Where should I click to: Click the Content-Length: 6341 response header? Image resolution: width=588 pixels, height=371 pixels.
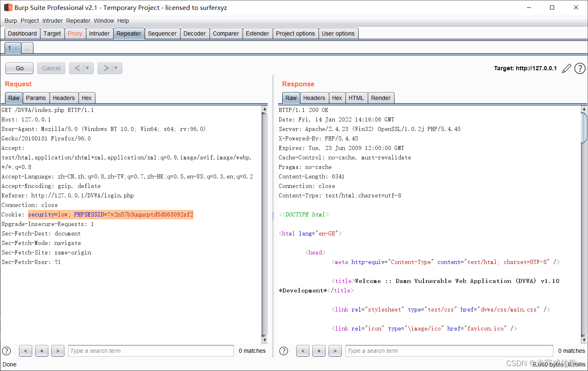click(312, 176)
